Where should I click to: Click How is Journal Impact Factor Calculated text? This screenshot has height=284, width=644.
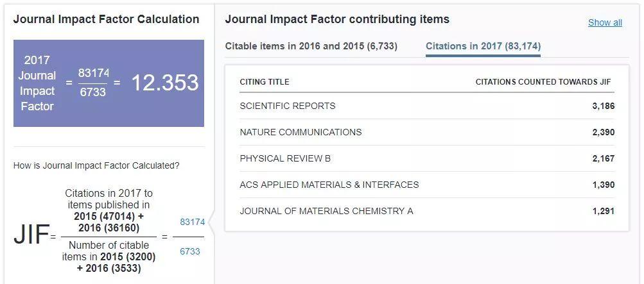pos(96,165)
